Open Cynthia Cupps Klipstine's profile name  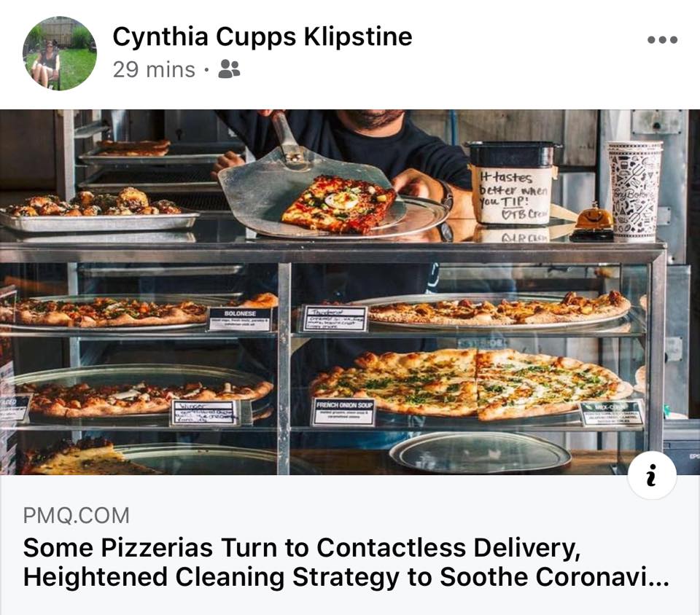262,36
